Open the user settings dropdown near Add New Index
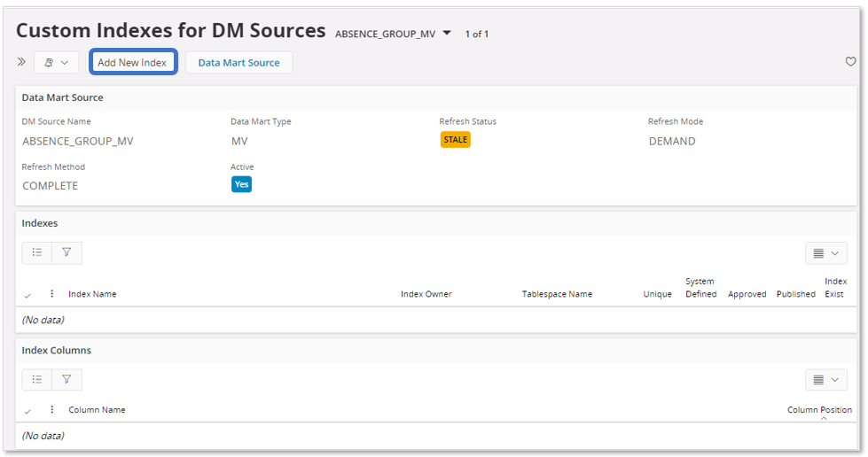The height and width of the screenshot is (457, 868). click(x=57, y=63)
